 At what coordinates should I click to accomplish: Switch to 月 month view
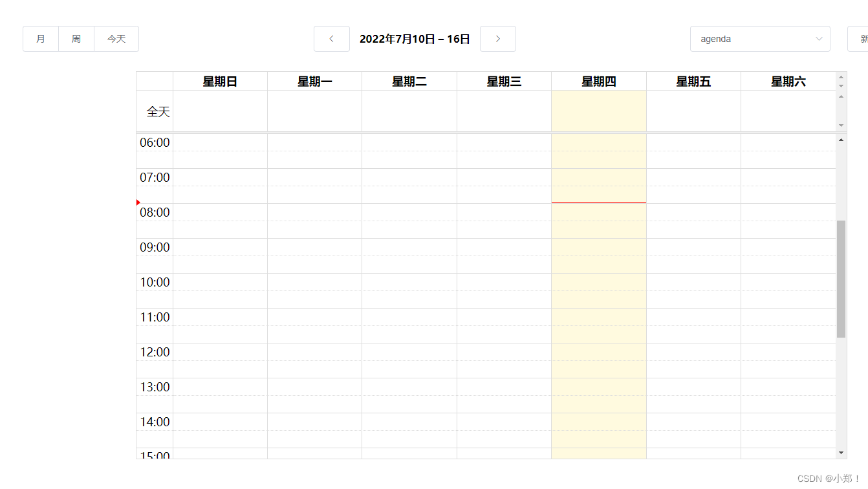click(40, 39)
